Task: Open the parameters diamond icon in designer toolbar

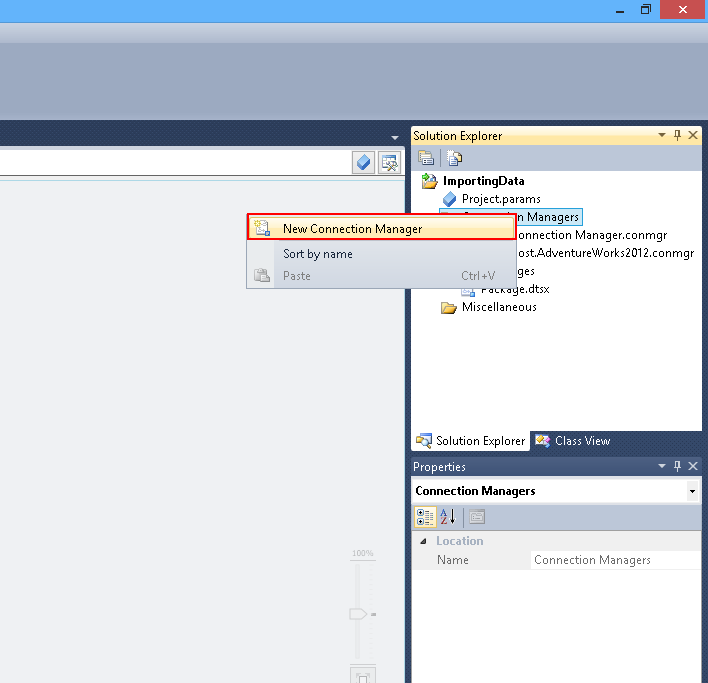Action: (x=363, y=163)
